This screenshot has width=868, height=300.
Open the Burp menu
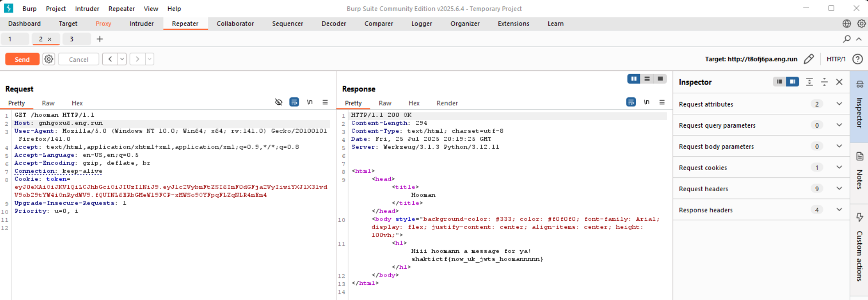(x=29, y=9)
